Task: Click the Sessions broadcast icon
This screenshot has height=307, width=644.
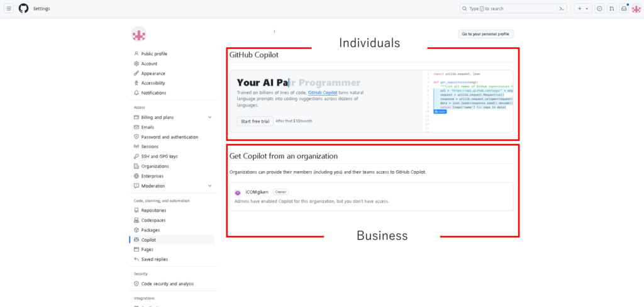Action: click(x=136, y=147)
